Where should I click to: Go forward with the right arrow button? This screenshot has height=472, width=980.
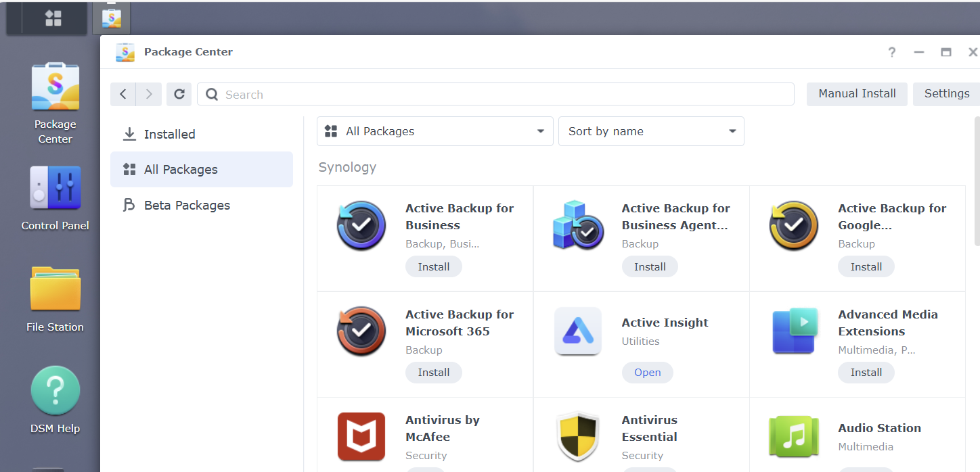(x=149, y=95)
